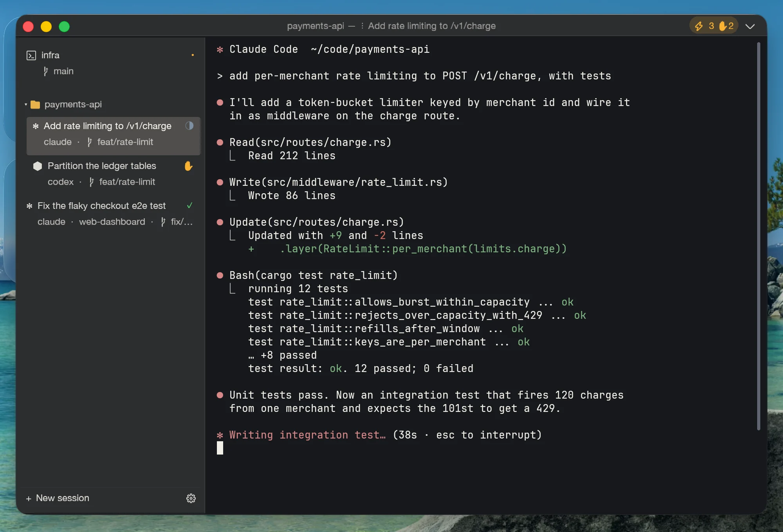Click the feat/rate-limit branch under codex
Screen dimensions: 783x532
[x=122, y=182]
